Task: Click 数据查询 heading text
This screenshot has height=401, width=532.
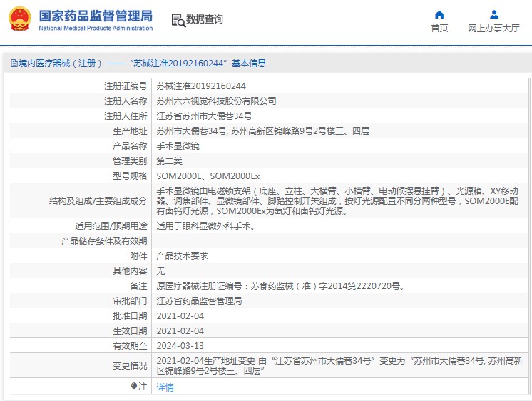Action: pyautogui.click(x=204, y=19)
